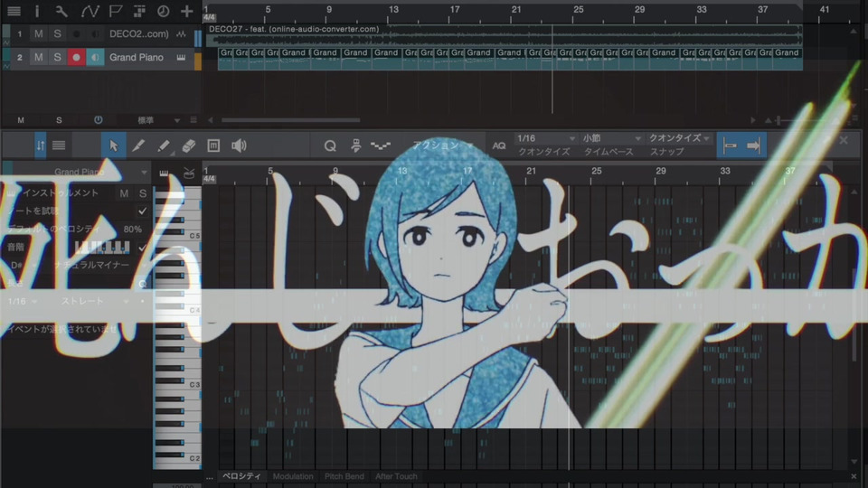Select the Pitch Bend tab

(344, 476)
